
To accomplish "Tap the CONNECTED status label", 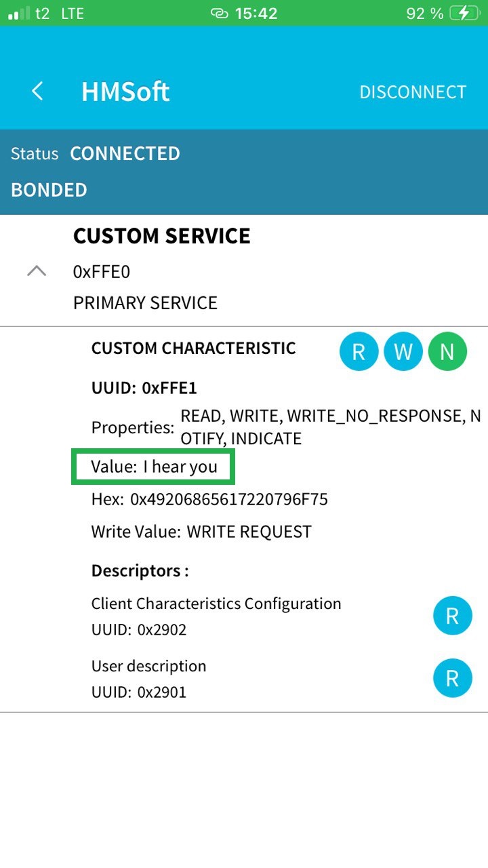I will (125, 154).
